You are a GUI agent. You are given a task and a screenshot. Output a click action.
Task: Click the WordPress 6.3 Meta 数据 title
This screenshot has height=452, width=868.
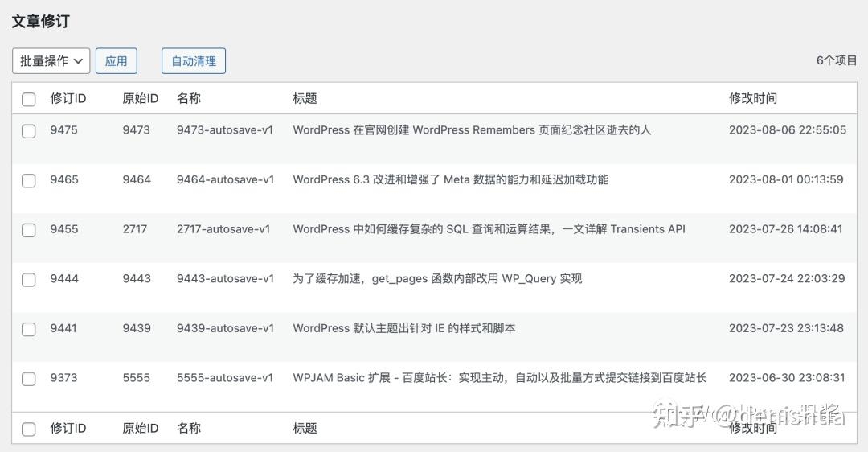pos(451,179)
